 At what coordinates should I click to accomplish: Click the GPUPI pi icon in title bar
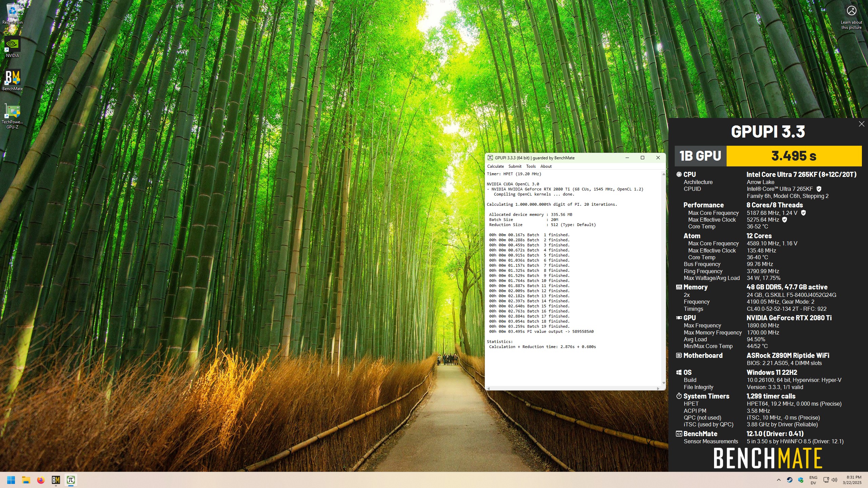[490, 158]
